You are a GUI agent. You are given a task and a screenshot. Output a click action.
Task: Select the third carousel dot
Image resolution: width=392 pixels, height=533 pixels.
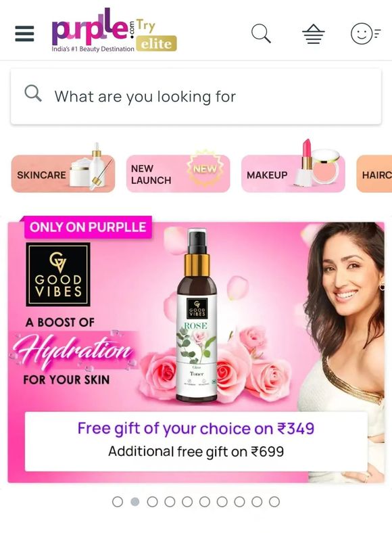point(152,502)
